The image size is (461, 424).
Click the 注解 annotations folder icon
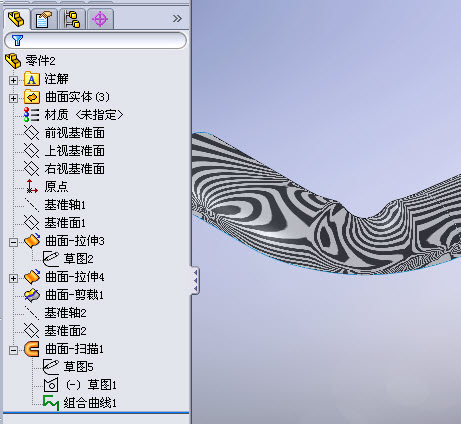32,79
